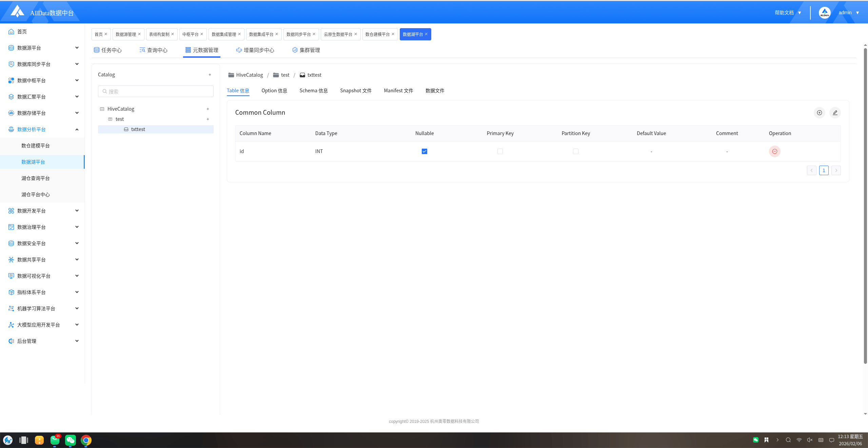
Task: Click the add column plus icon
Action: 819,113
